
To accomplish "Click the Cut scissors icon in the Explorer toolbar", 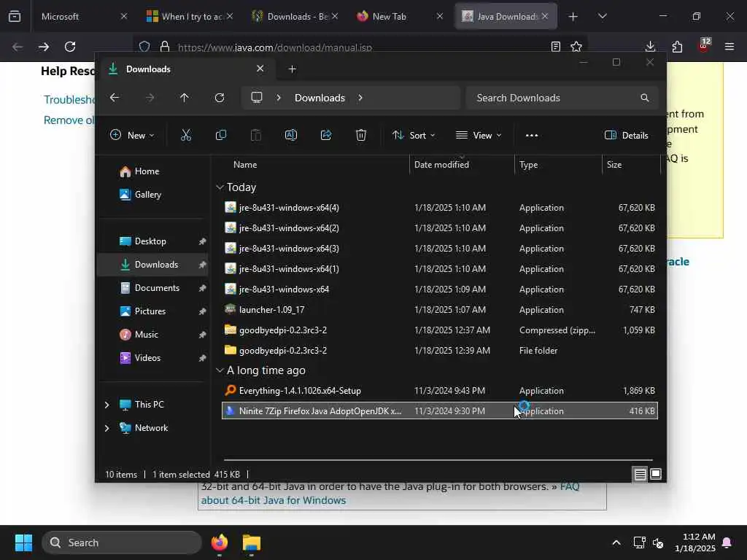I will click(186, 135).
